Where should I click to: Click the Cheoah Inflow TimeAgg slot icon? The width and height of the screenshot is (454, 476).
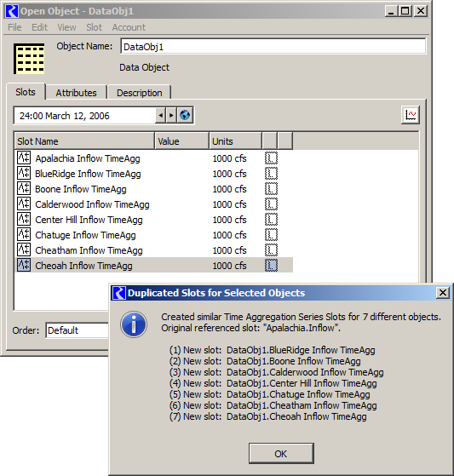pos(24,265)
